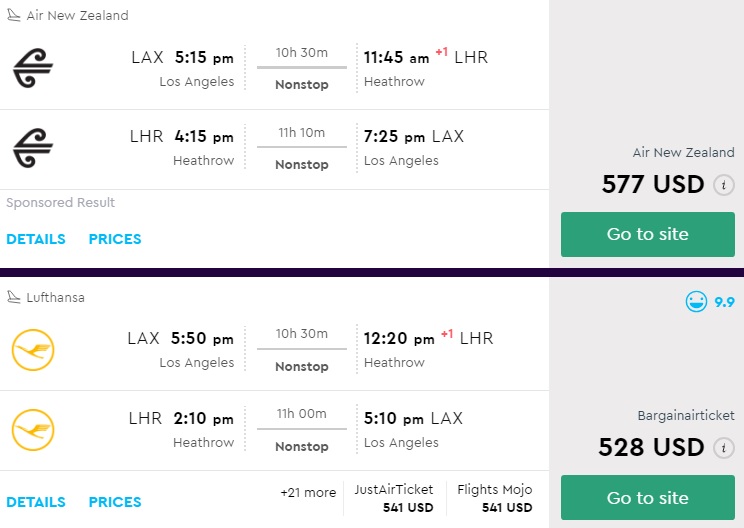Click Lufthansa logo on LAX departure flight

click(x=33, y=350)
